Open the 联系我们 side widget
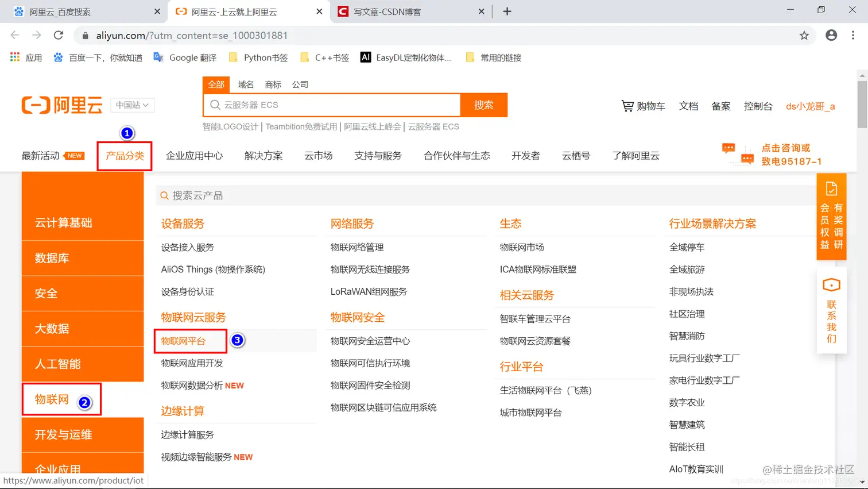The width and height of the screenshot is (868, 489). click(831, 310)
